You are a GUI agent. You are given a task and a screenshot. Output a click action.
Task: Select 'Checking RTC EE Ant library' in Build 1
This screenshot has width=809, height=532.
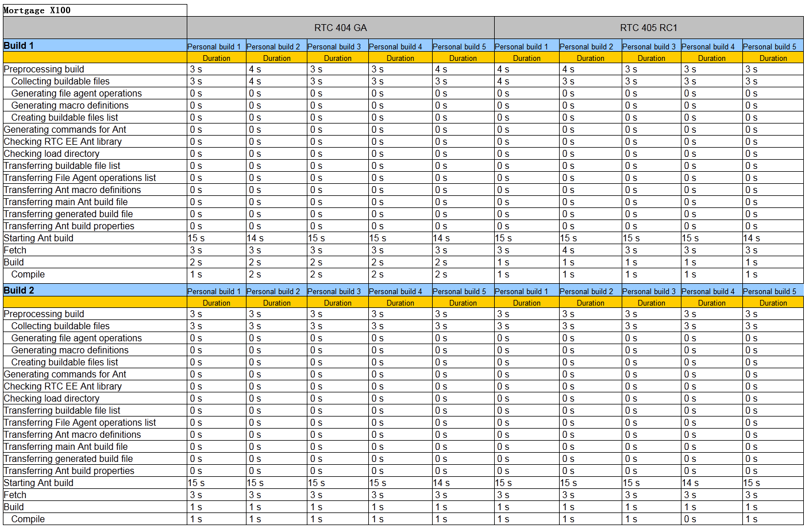63,141
